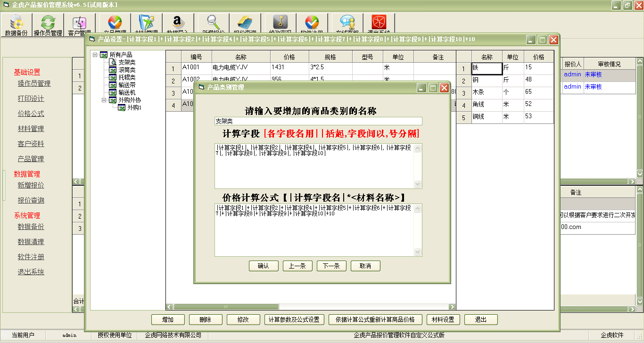Open the 报价查询 quote search tool
The height and width of the screenshot is (343, 644).
245,24
